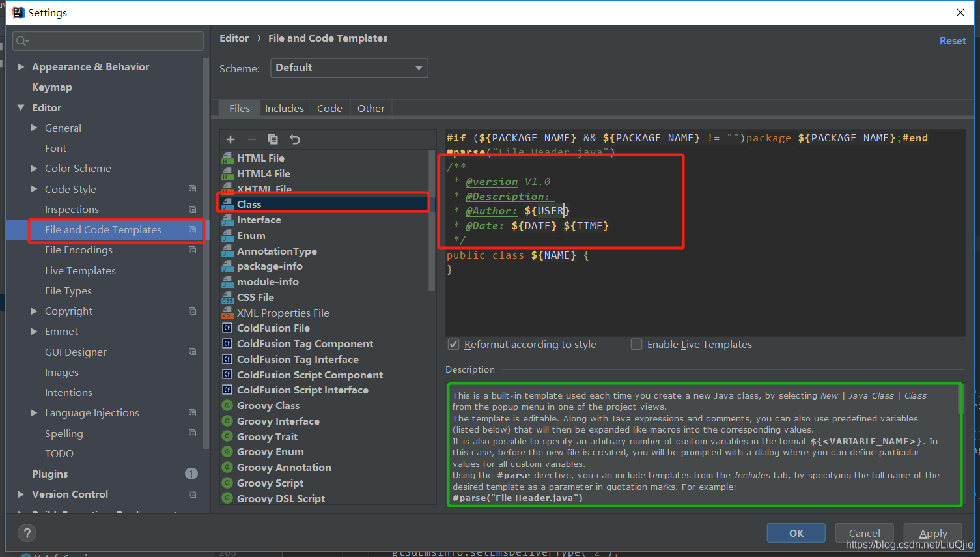
Task: Click the HTML File template icon
Action: (227, 158)
